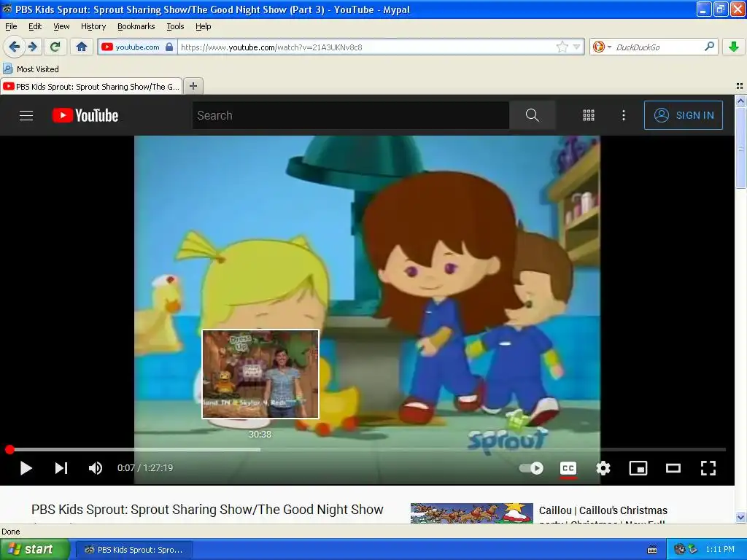Enter full screen video
This screenshot has width=747, height=560.
tap(708, 468)
